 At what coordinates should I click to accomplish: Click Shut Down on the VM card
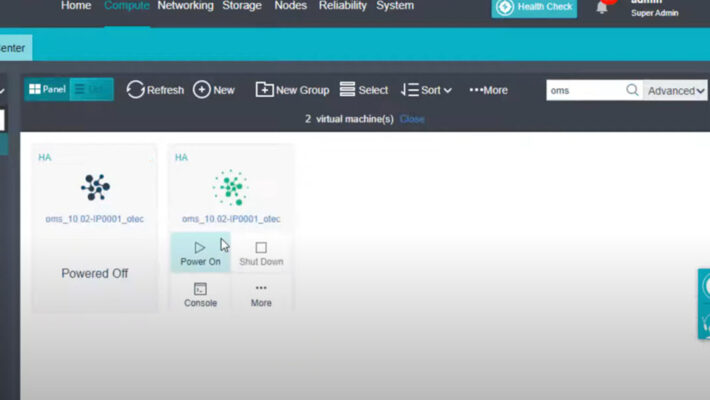tap(261, 253)
